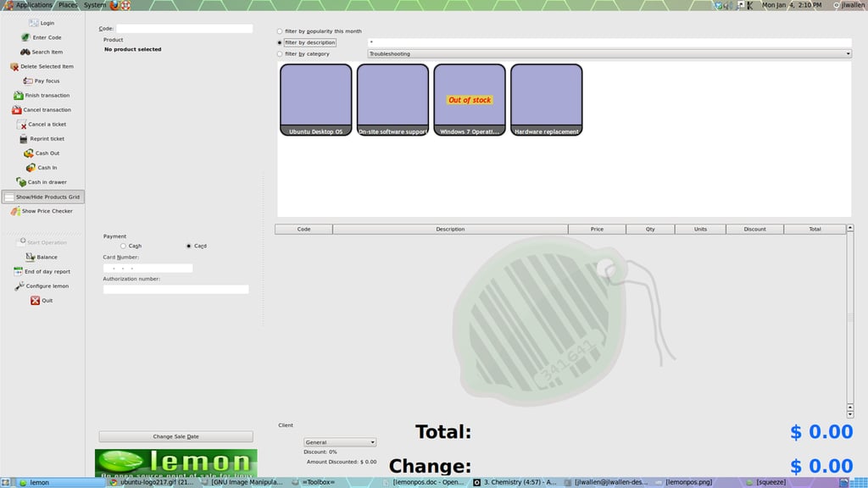
Task: Open Search Item binoculars icon
Action: pyautogui.click(x=25, y=52)
